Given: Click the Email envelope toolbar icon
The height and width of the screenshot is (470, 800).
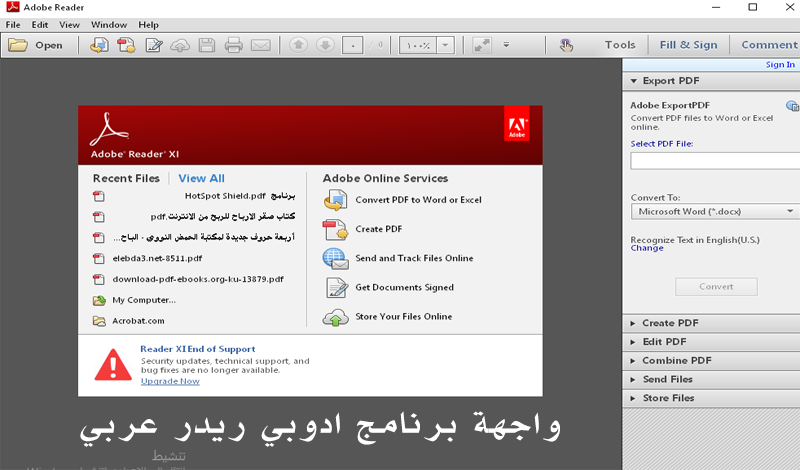Looking at the screenshot, I should 261,45.
